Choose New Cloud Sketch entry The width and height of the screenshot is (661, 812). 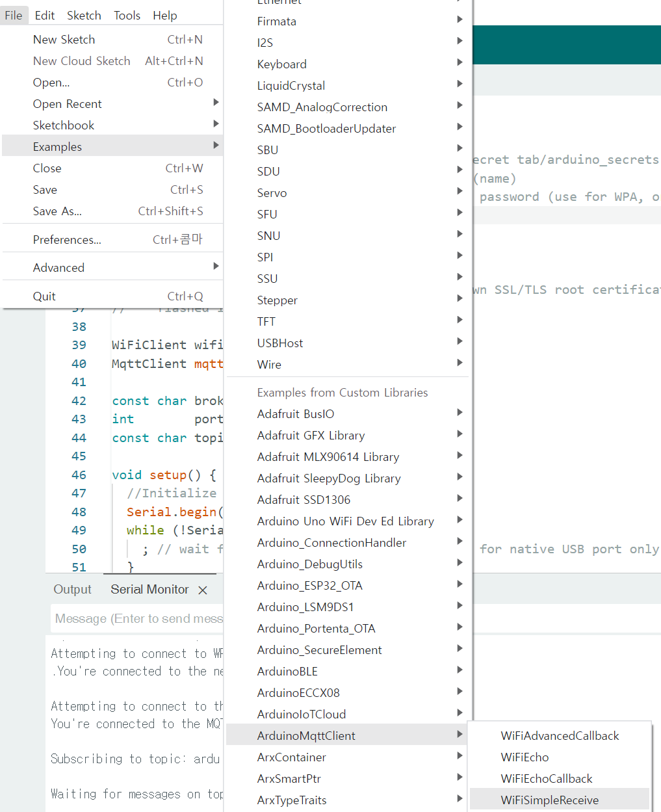(112, 61)
